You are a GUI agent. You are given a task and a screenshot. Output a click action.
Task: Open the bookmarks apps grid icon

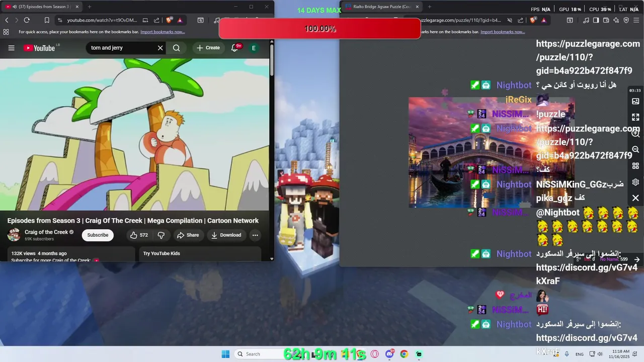[x=6, y=32]
